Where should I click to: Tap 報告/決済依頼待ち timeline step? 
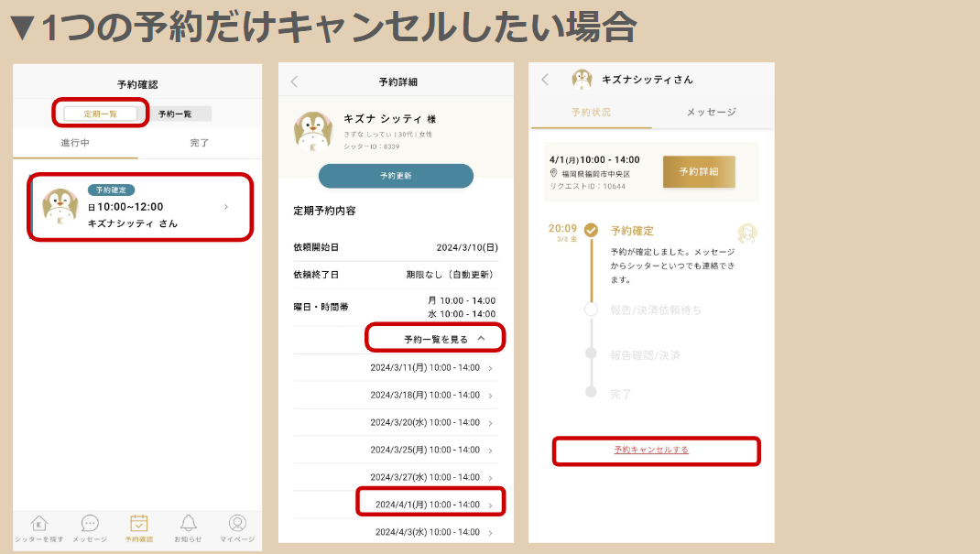coord(656,310)
